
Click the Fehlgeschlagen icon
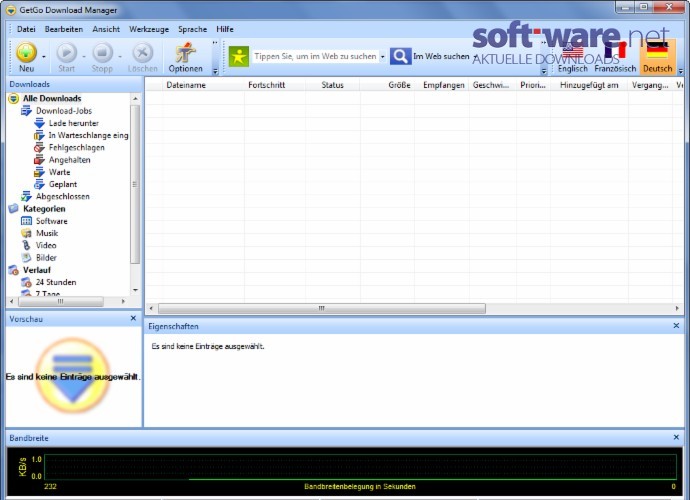point(40,148)
